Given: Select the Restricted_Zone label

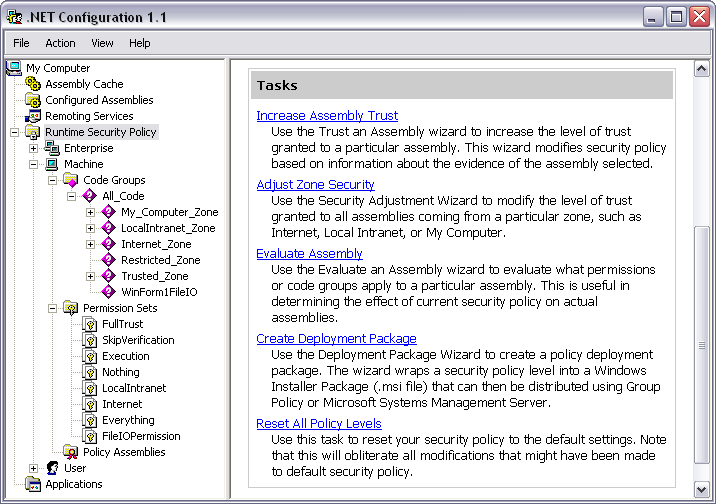Looking at the screenshot, I should (x=160, y=260).
